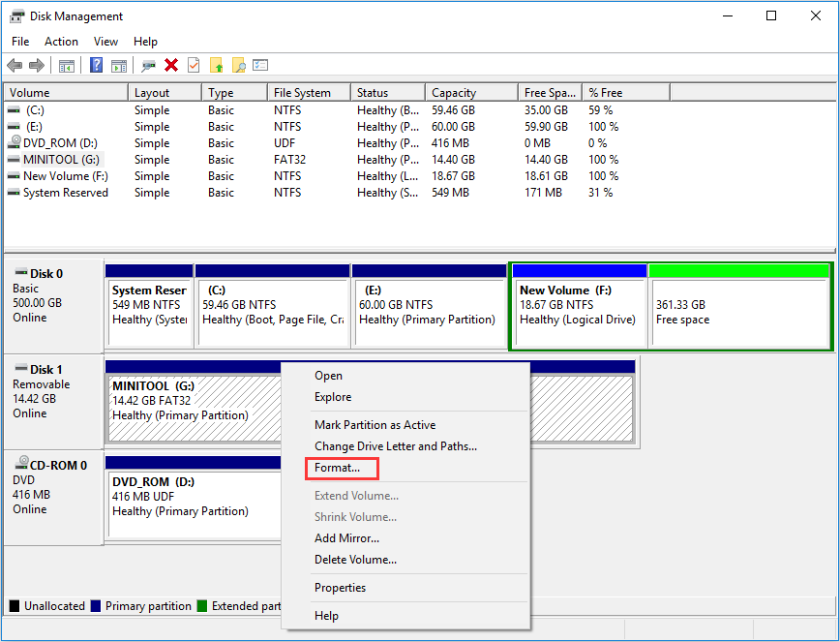Image resolution: width=840 pixels, height=642 pixels.
Task: Click the blue Help question mark icon
Action: point(97,65)
